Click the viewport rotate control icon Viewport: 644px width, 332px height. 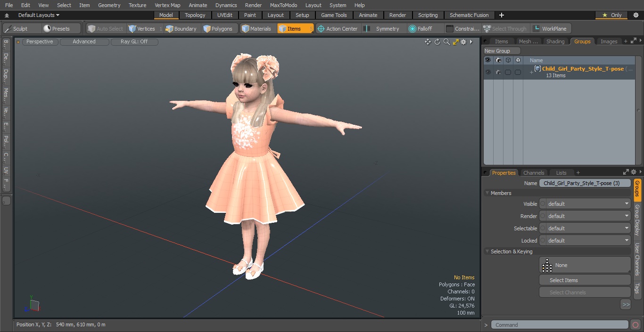(x=437, y=42)
